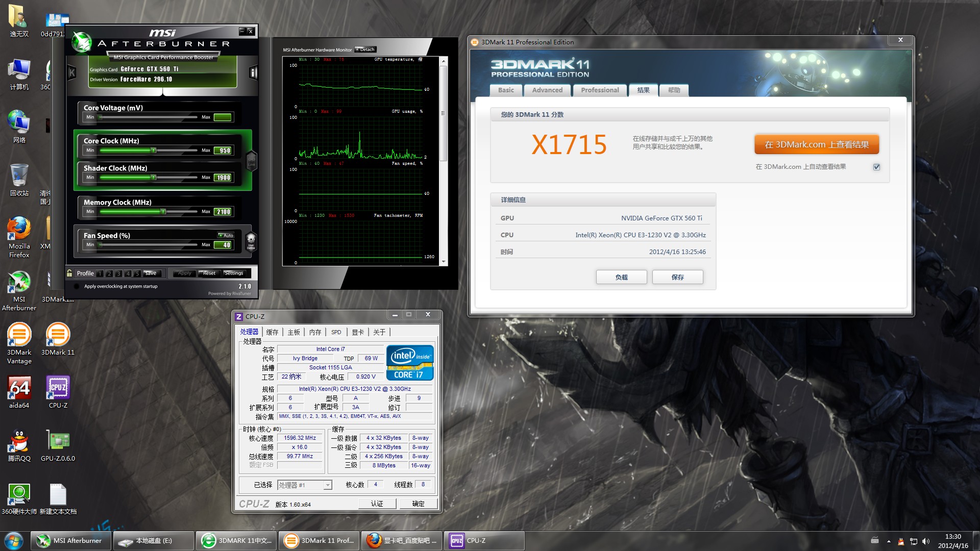The height and width of the screenshot is (551, 980).
Task: Open the 新建文本文档 text file icon
Action: (58, 498)
